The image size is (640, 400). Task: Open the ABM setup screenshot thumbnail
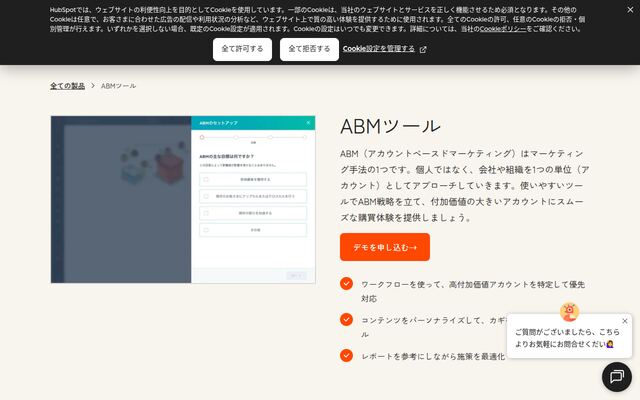pyautogui.click(x=183, y=199)
